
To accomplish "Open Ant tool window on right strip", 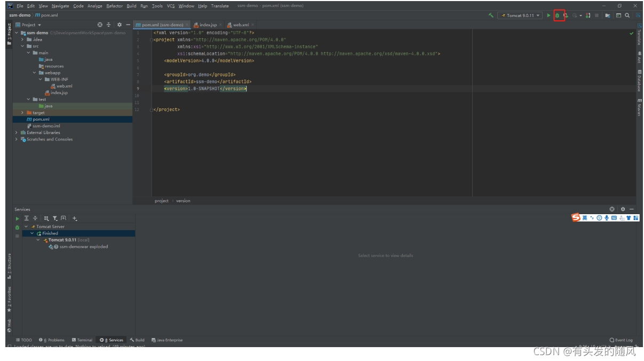I will coord(639,57).
